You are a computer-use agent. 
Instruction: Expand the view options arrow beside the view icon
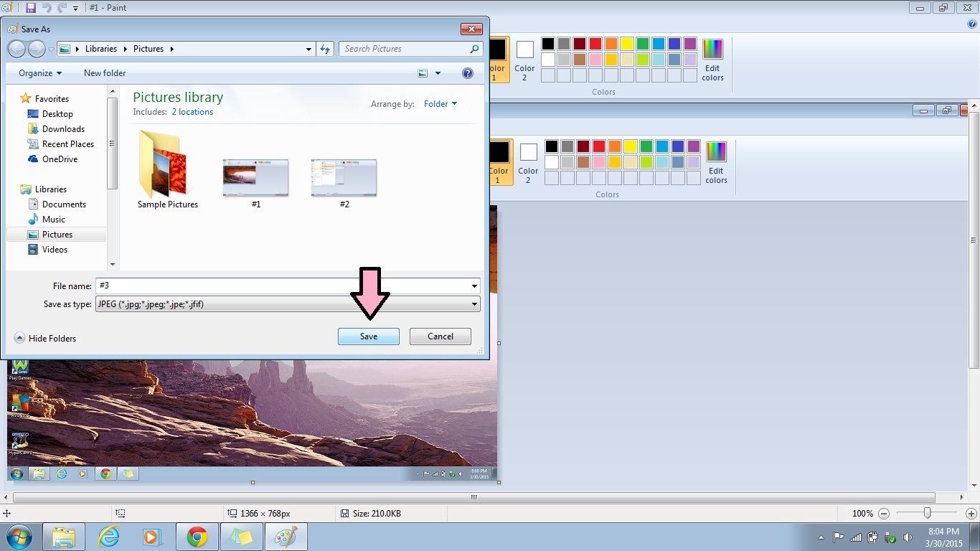pos(438,73)
